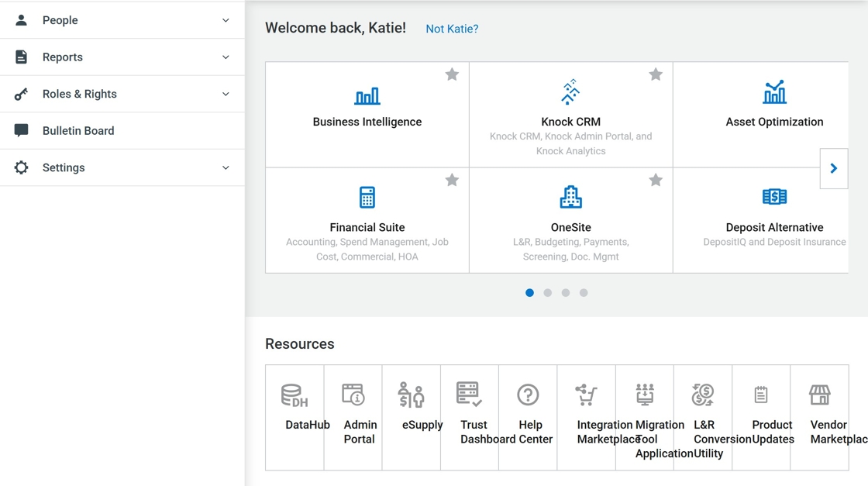The width and height of the screenshot is (868, 486).
Task: Star the OneSite product tile
Action: [x=656, y=180]
